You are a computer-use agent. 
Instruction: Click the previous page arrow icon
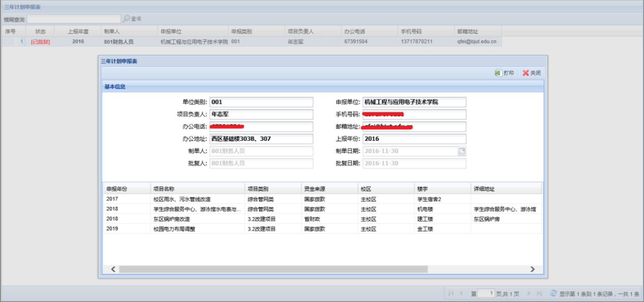(461, 293)
